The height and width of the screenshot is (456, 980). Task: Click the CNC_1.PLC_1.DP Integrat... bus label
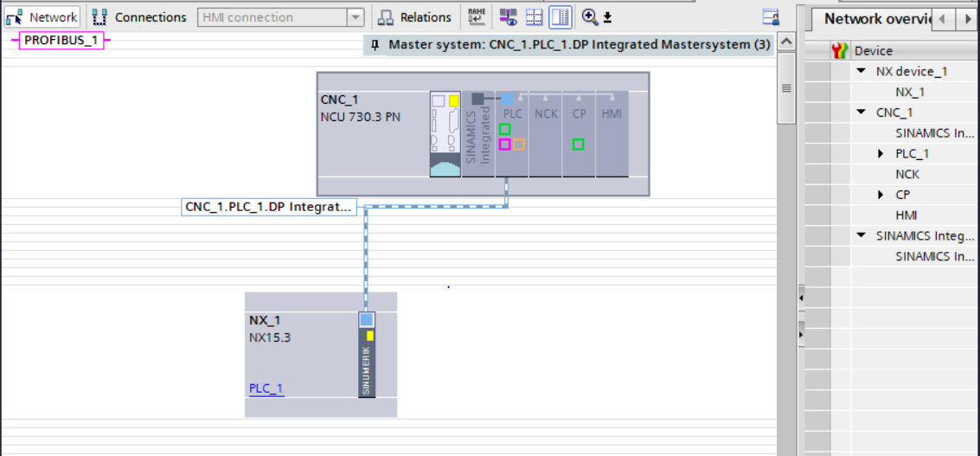click(x=269, y=207)
